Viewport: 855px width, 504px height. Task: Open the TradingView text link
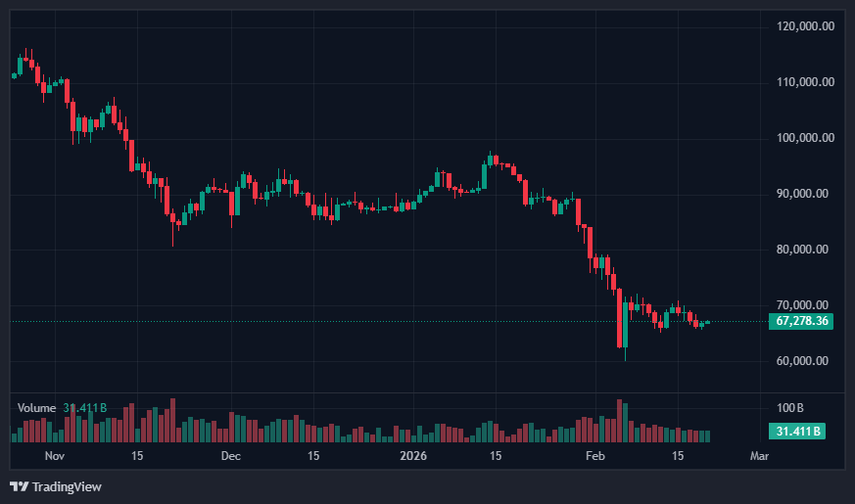tap(67, 486)
